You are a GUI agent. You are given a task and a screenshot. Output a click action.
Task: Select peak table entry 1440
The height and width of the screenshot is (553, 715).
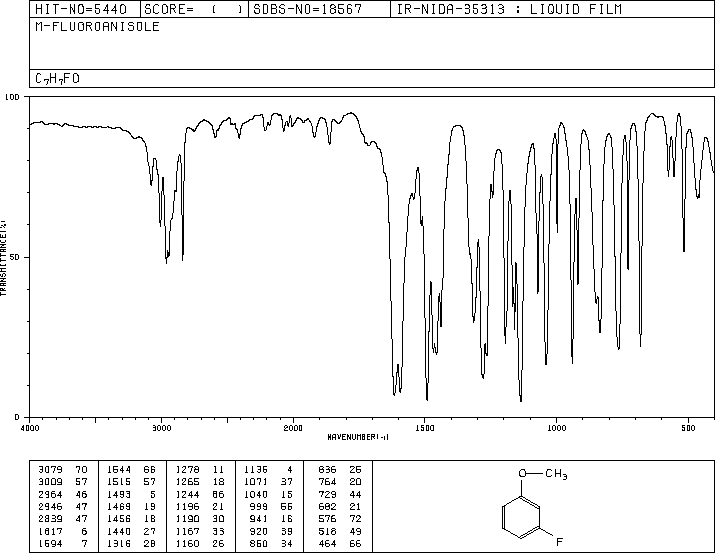[131, 531]
